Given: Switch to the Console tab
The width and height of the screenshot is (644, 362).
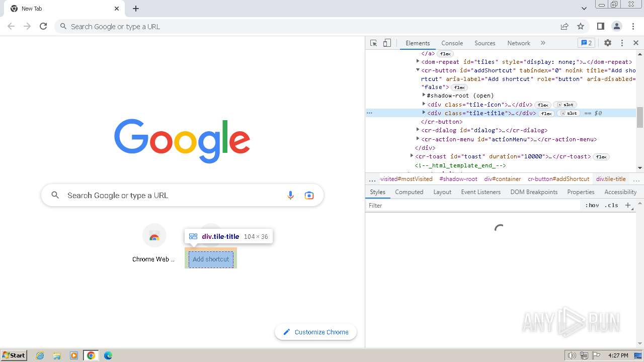Looking at the screenshot, I should [x=452, y=43].
